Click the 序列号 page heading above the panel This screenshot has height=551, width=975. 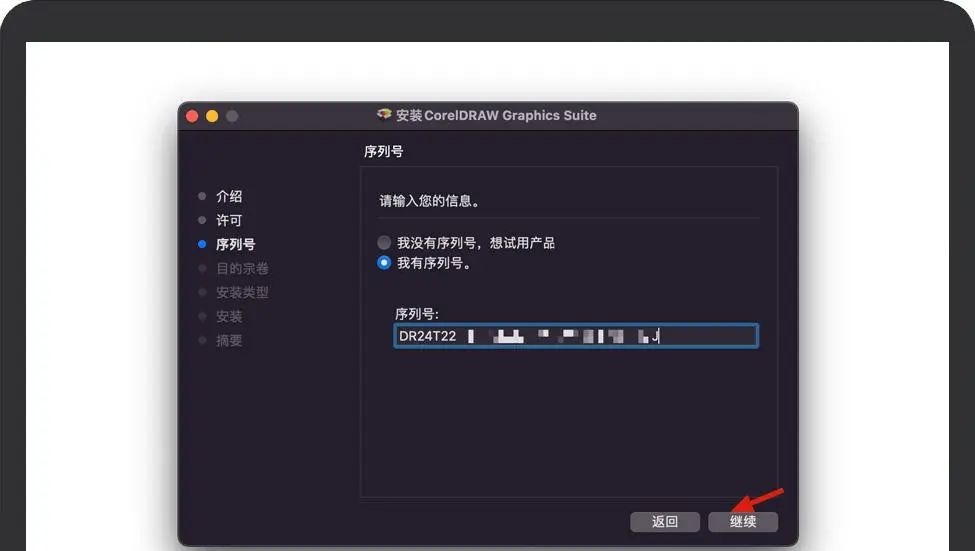[384, 151]
